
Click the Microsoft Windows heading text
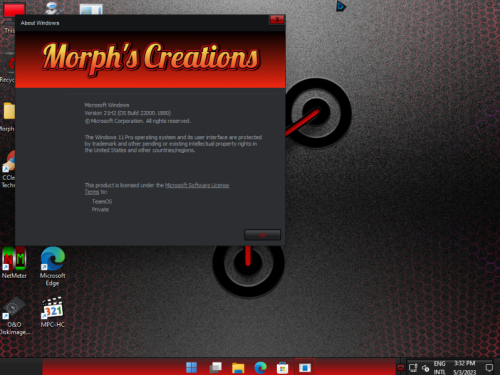(x=107, y=105)
